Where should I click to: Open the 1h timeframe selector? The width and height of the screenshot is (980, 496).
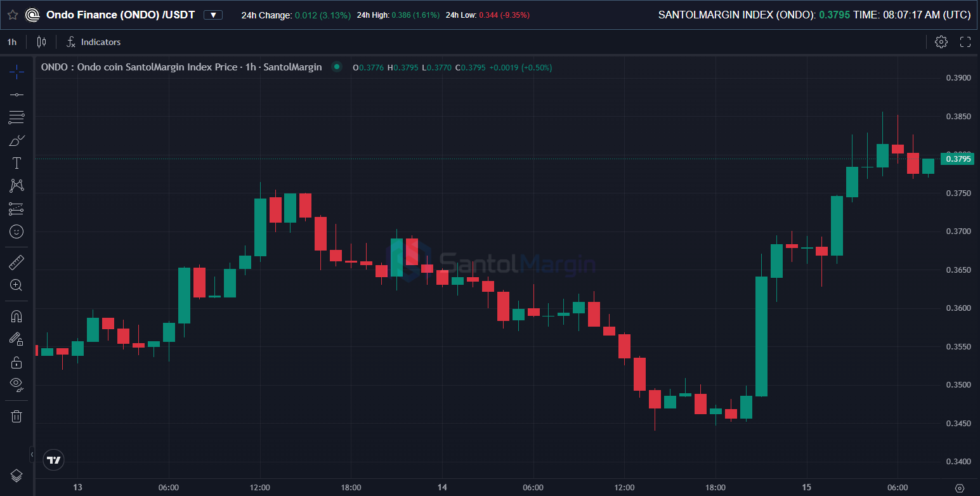click(x=12, y=42)
